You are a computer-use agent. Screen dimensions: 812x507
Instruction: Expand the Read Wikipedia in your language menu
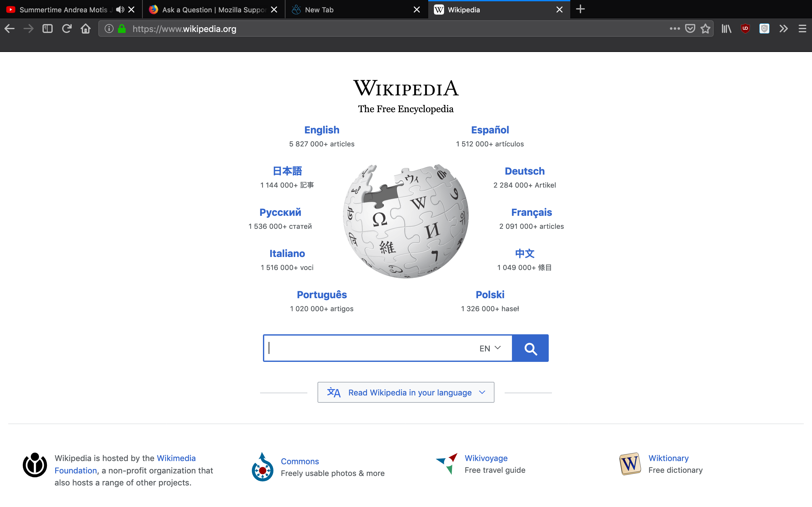click(406, 392)
